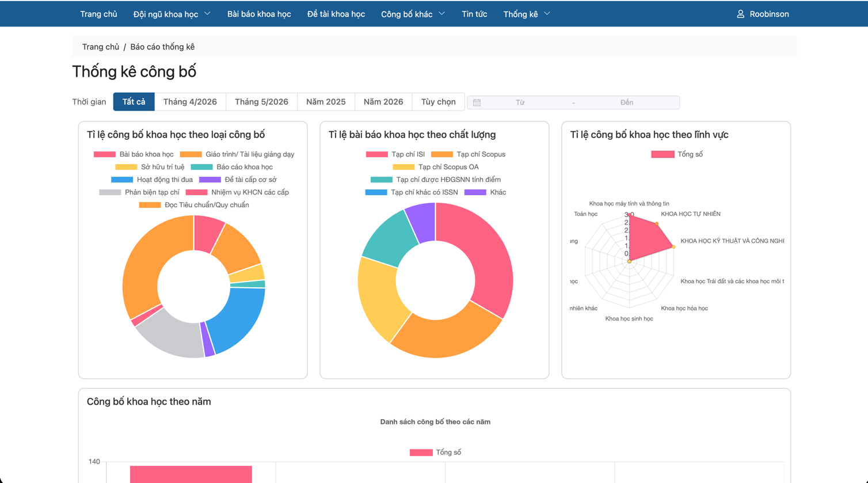This screenshot has height=483, width=868.
Task: Toggle the Tạp chí khác có ISSN legend
Action: click(x=412, y=192)
